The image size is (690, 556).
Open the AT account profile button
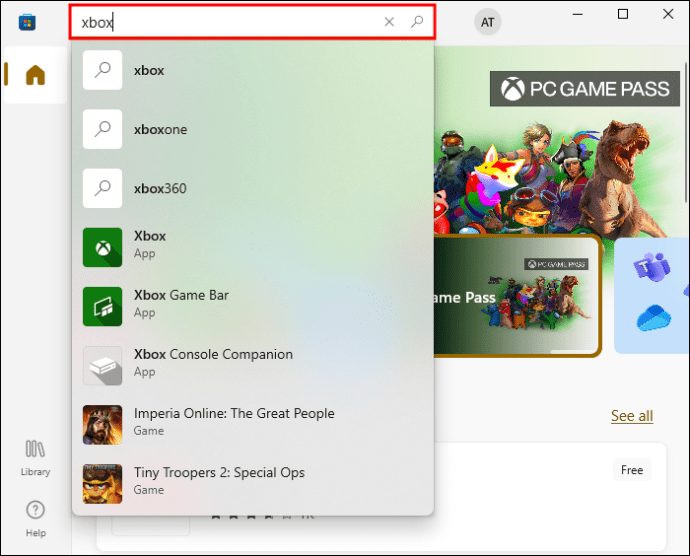487,22
